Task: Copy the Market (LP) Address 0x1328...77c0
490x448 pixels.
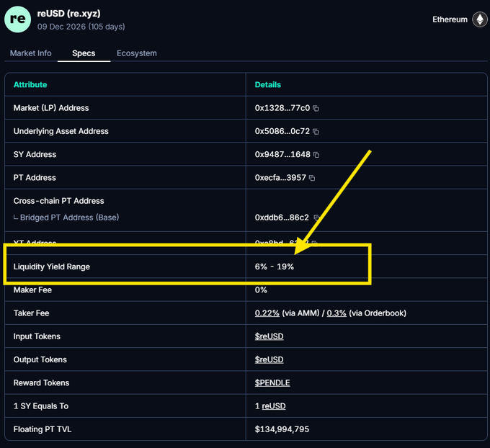Action: pos(316,109)
